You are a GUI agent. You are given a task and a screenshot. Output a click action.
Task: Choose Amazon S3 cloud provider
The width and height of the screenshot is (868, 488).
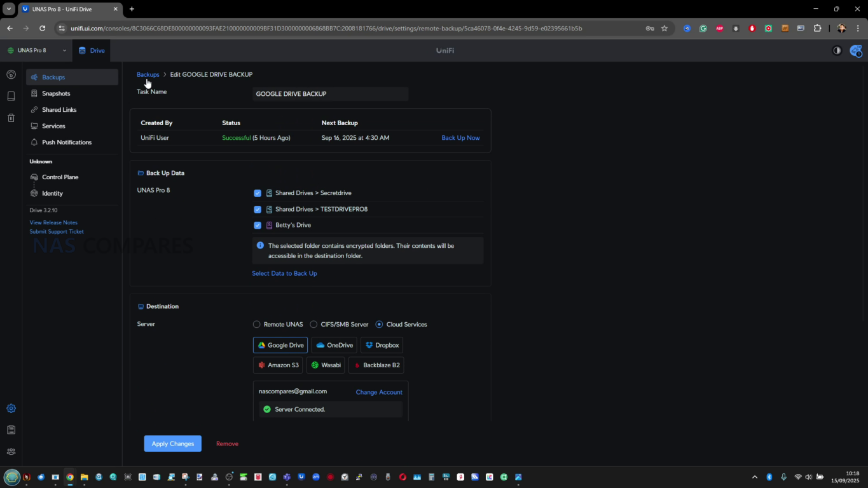(278, 365)
